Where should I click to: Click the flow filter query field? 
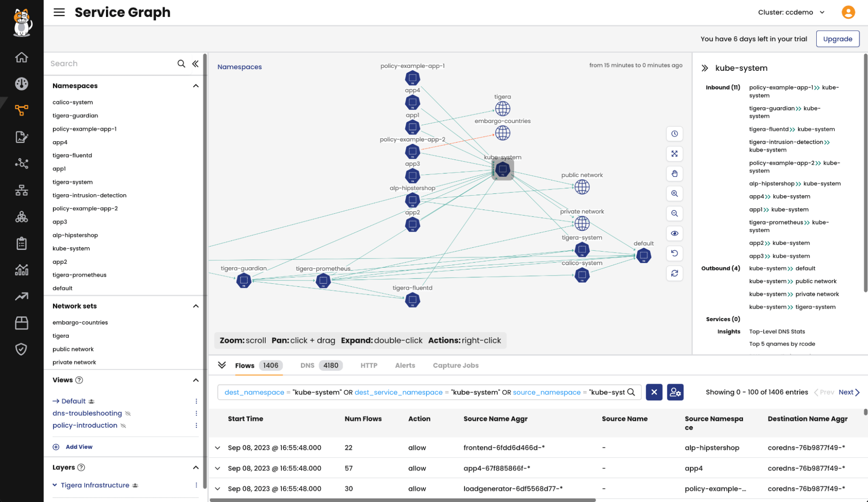pyautogui.click(x=424, y=392)
